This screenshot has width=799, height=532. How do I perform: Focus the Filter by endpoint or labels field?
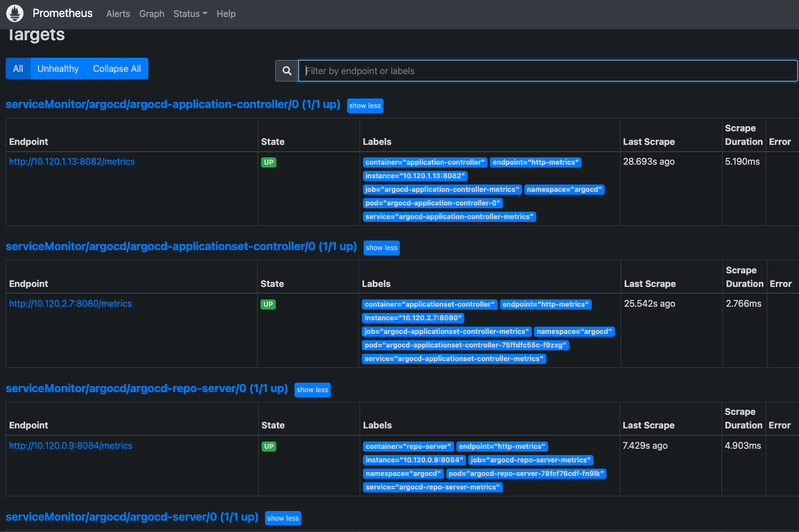[548, 71]
